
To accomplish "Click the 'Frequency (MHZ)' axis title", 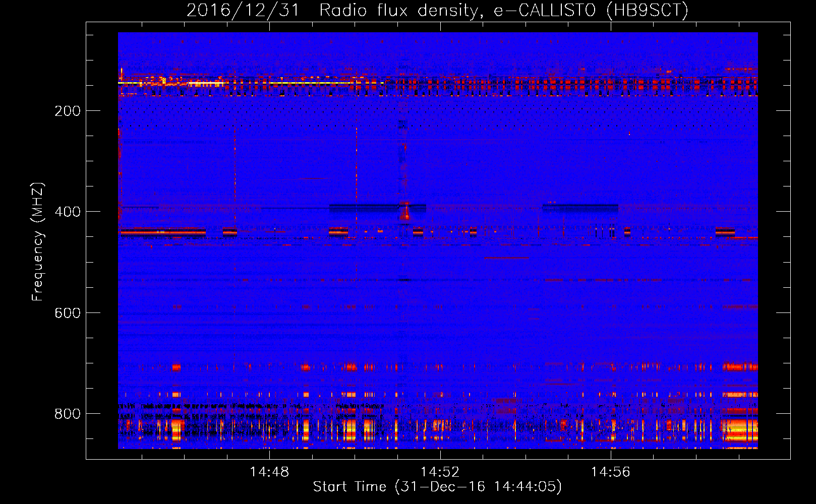I will tap(38, 241).
